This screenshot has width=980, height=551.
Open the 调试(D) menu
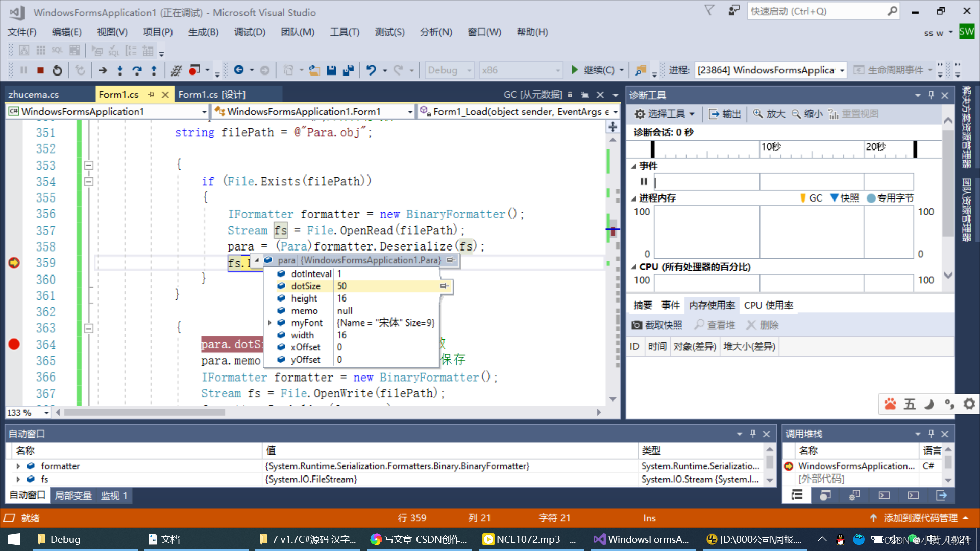click(x=250, y=32)
